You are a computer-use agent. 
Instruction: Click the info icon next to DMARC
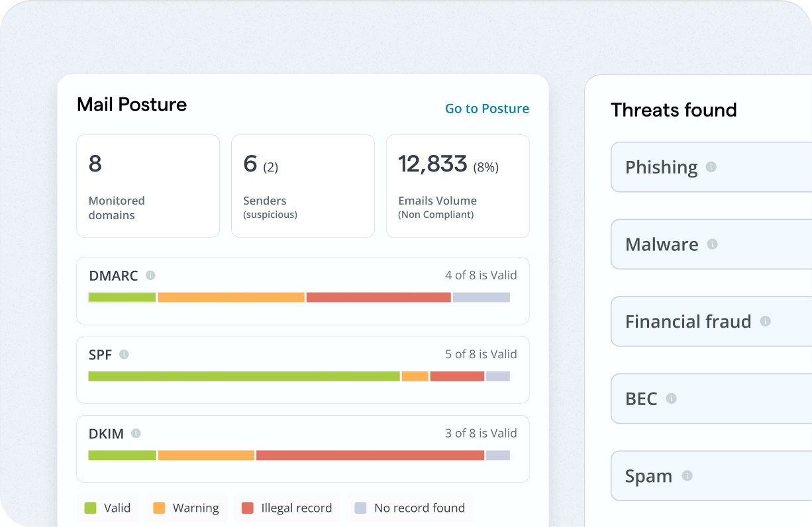tap(150, 275)
